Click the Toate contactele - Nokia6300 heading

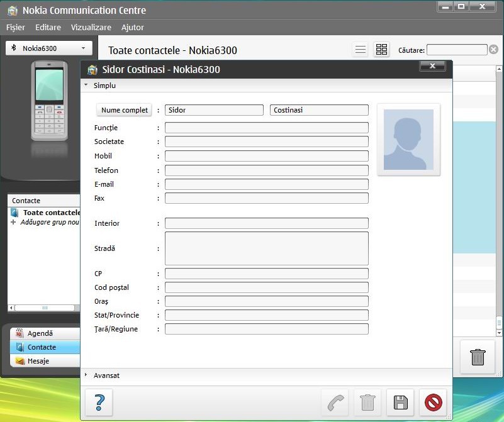[172, 50]
